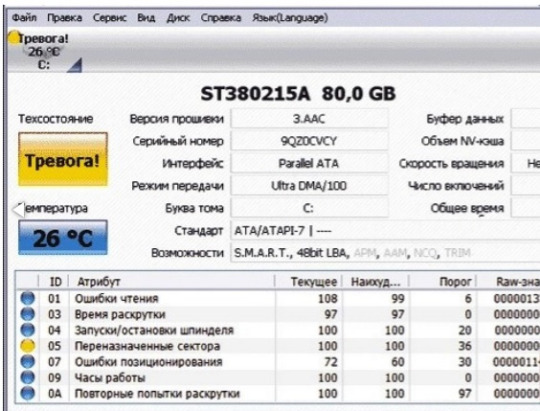Open the Файл menu
Image resolution: width=540 pixels, height=411 pixels.
tap(24, 18)
